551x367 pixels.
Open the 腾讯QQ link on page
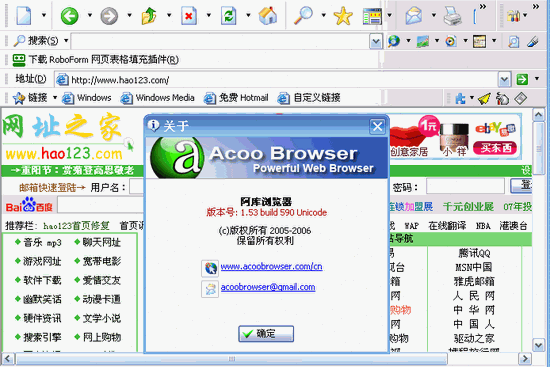474,253
